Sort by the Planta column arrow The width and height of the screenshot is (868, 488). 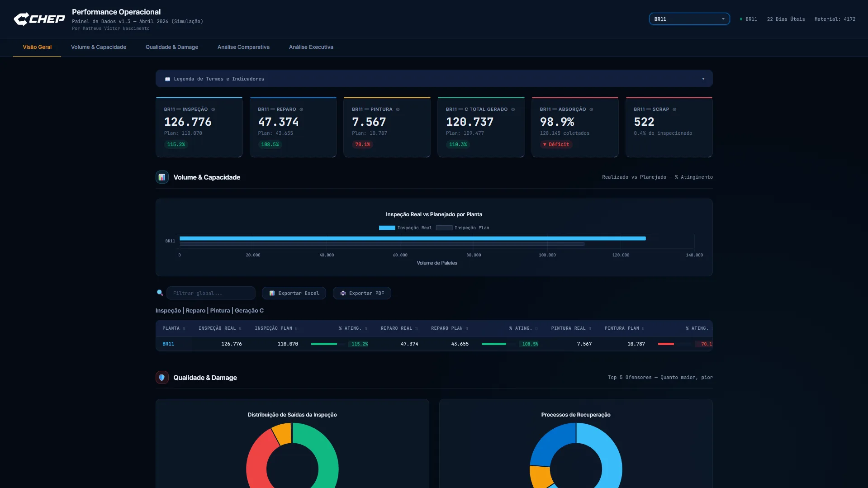184,329
